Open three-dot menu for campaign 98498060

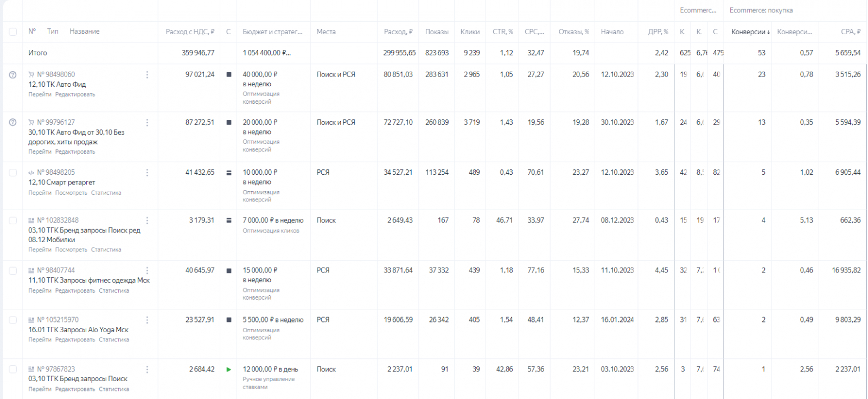(x=147, y=75)
